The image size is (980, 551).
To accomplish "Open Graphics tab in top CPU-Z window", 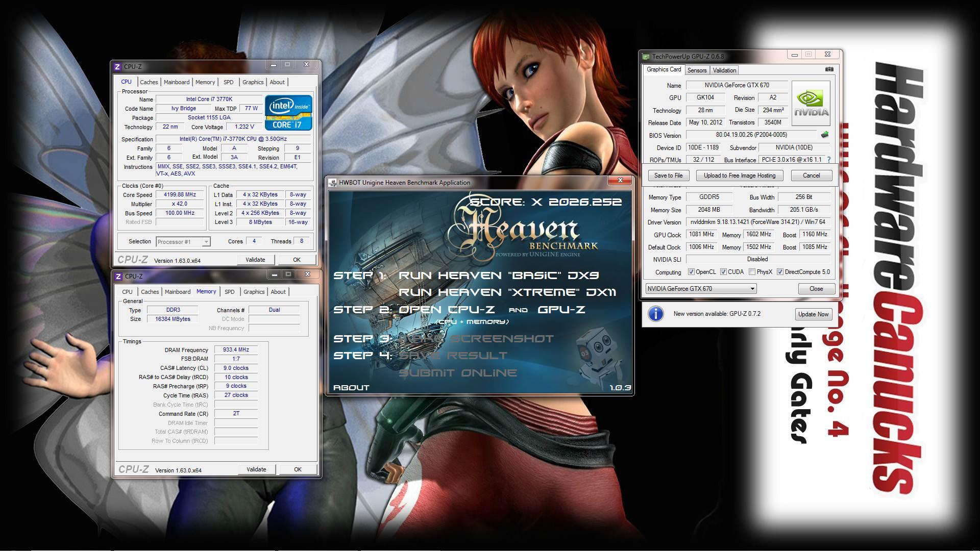I will pos(253,82).
